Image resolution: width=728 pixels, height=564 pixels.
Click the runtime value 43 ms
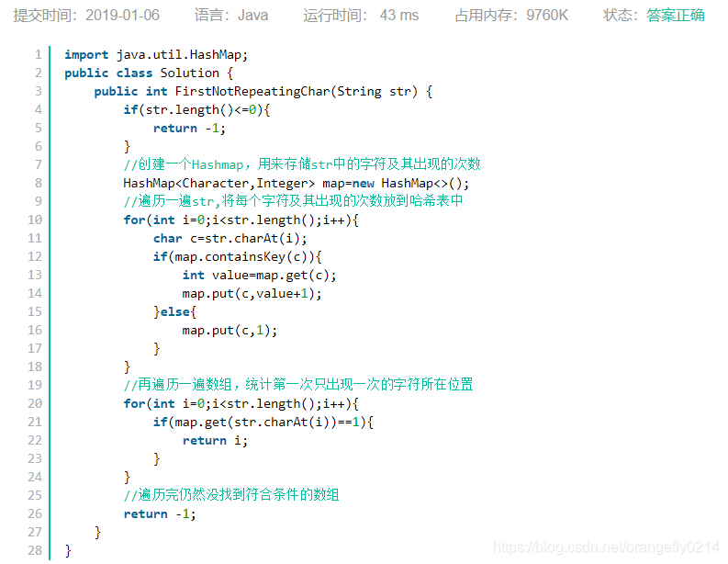pos(398,16)
